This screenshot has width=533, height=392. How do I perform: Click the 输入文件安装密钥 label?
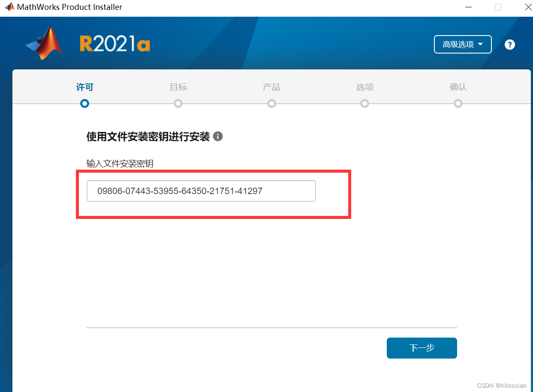120,164
